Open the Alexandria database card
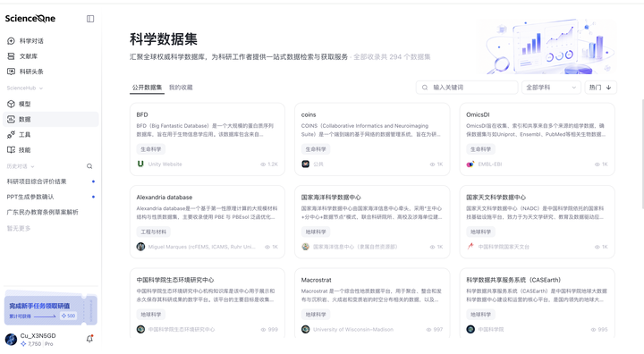 (208, 222)
